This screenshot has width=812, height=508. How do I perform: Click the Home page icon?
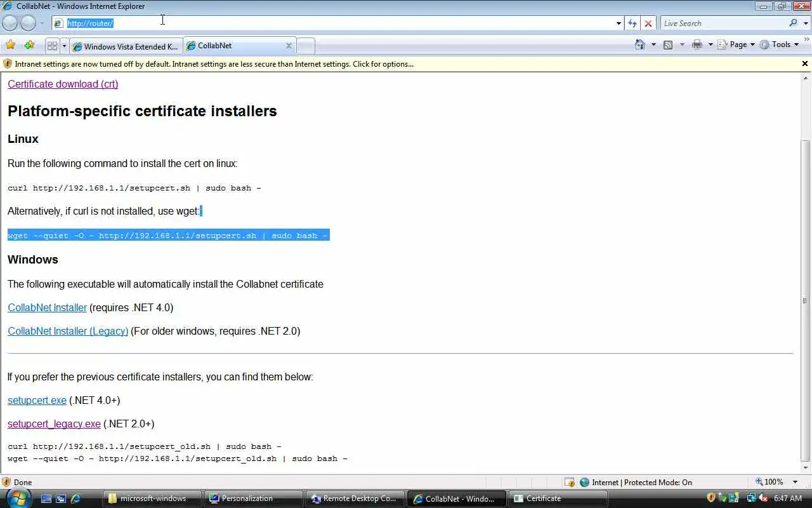(640, 44)
